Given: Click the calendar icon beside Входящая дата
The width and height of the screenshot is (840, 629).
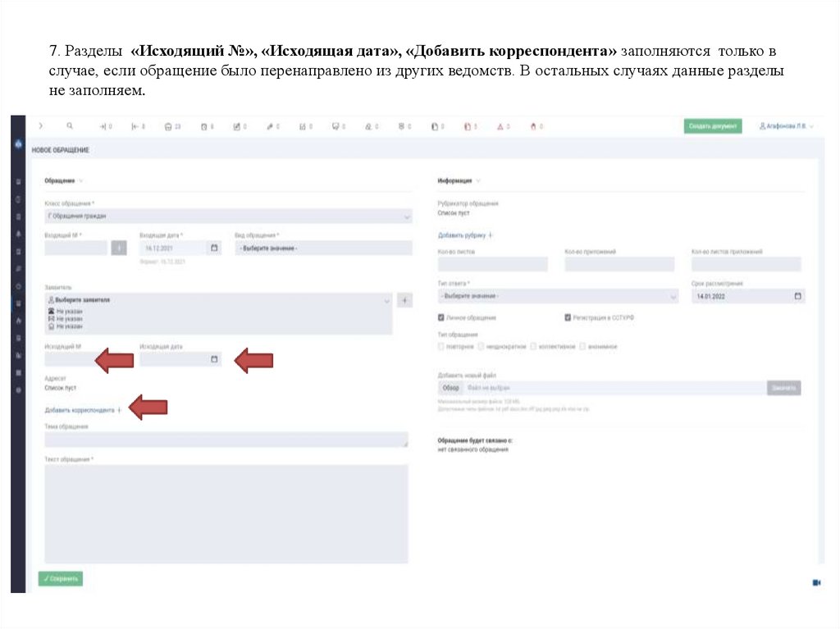Looking at the screenshot, I should pos(214,247).
